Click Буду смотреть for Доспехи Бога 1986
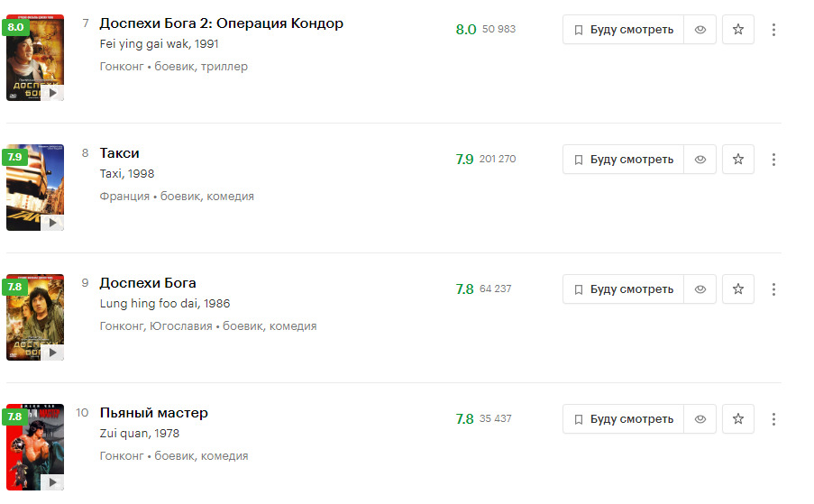This screenshot has height=504, width=814. pyautogui.click(x=623, y=289)
